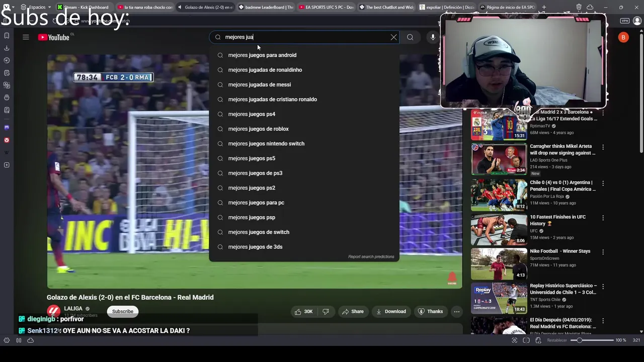644x362 pixels.
Task: Switch to 'EA SPORTS UFC 5 PC' tab
Action: (x=326, y=7)
